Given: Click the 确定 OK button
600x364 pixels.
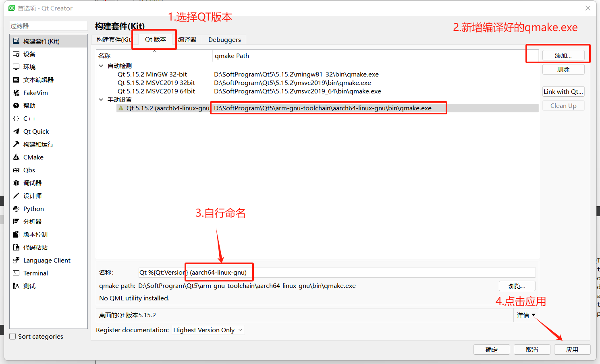Looking at the screenshot, I should 492,350.
